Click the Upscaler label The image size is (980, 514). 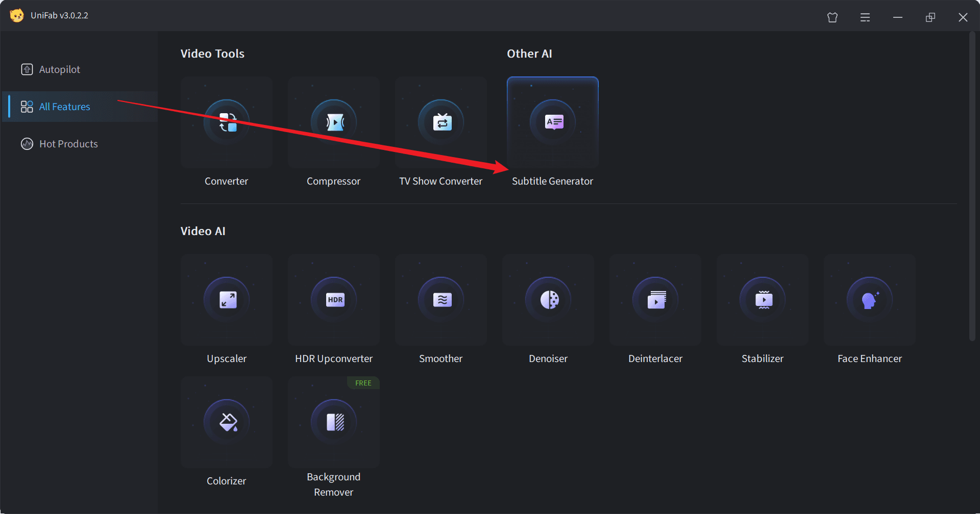227,358
